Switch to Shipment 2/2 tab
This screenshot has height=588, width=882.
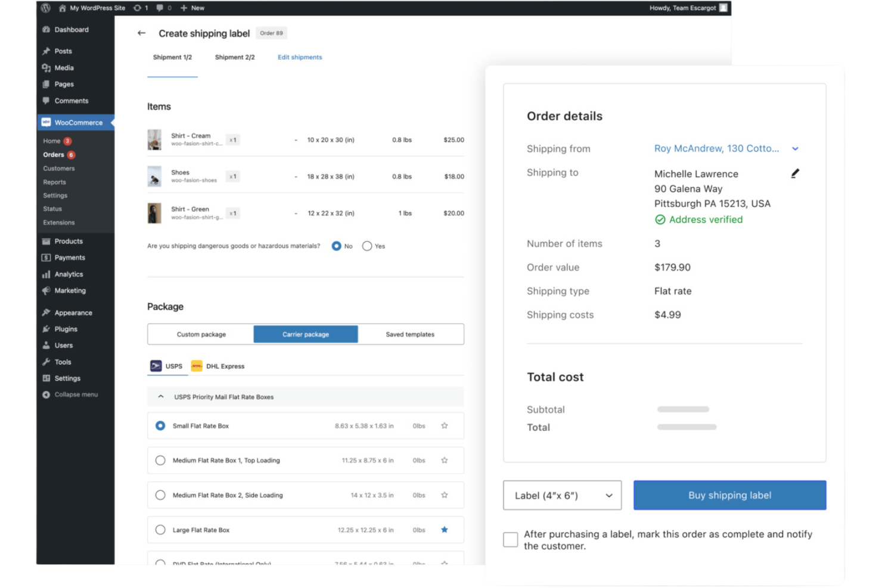tap(235, 57)
